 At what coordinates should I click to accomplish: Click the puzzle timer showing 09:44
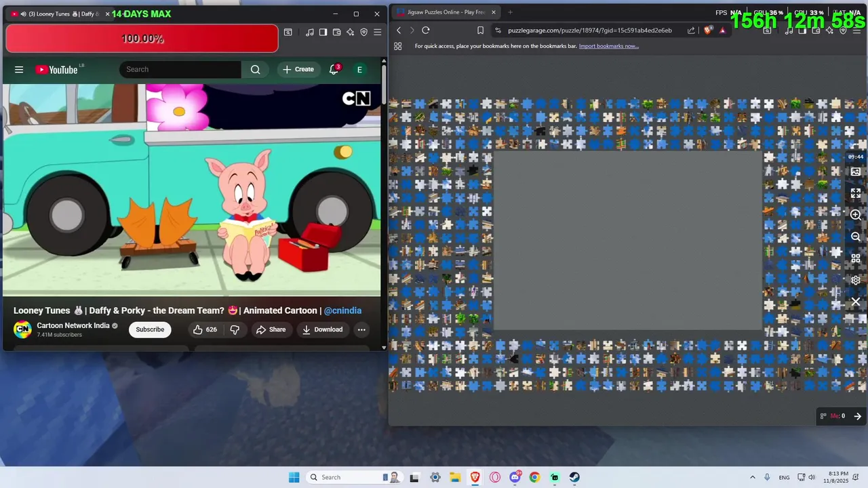coord(855,157)
